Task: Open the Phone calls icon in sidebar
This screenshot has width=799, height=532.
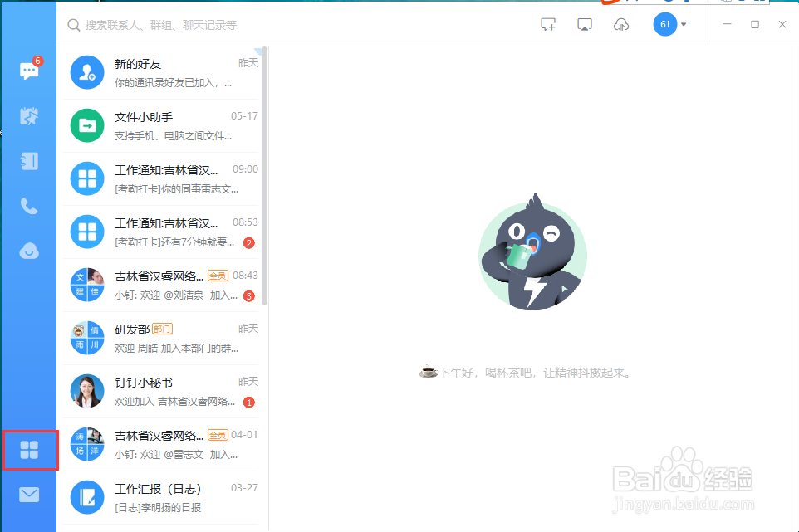Action: [29, 206]
